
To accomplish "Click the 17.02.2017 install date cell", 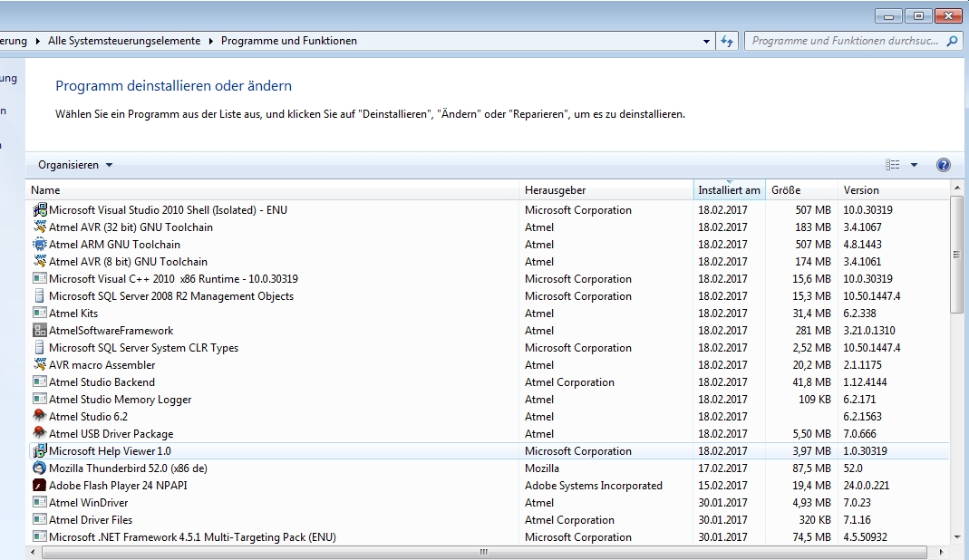I will tap(722, 468).
